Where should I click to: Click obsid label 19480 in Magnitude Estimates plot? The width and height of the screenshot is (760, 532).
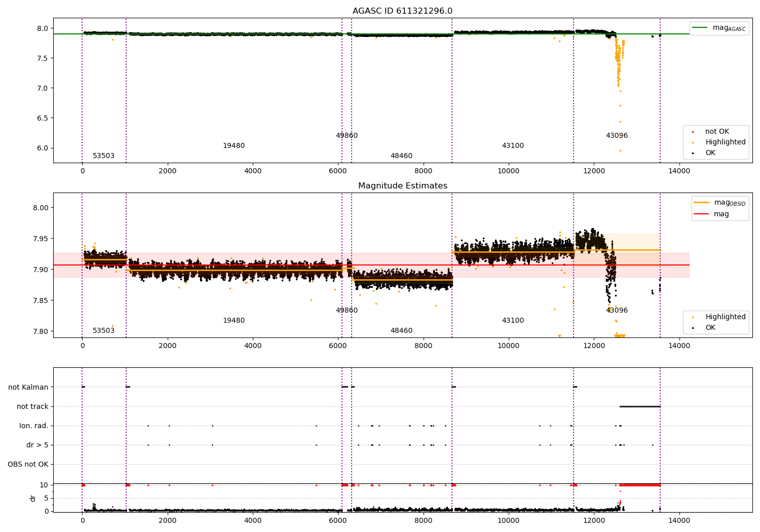point(234,320)
